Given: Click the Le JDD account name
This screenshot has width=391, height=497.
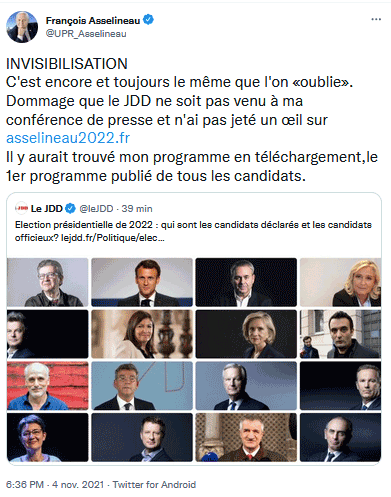Looking at the screenshot, I should click(x=47, y=209).
